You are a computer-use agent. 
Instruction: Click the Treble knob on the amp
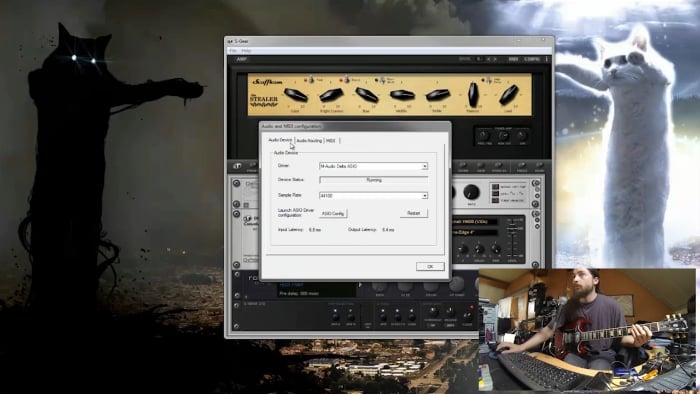coord(438,95)
